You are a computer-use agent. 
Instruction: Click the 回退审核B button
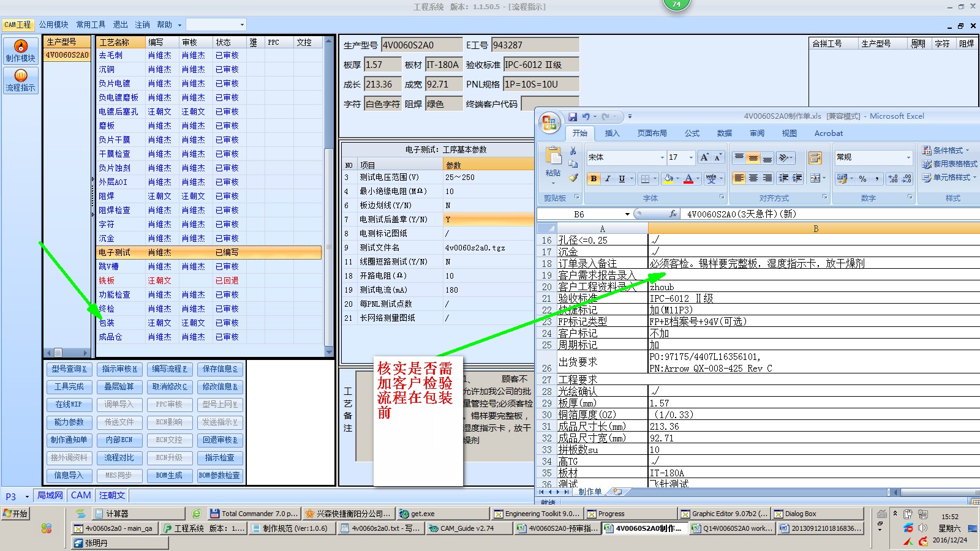click(x=220, y=440)
